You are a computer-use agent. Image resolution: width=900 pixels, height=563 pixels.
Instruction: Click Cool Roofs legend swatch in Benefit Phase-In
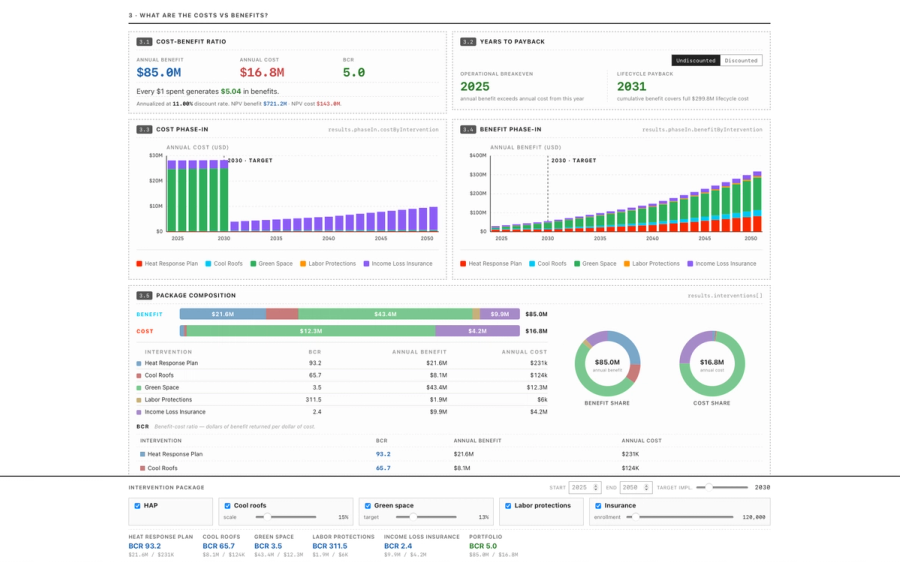click(x=532, y=264)
